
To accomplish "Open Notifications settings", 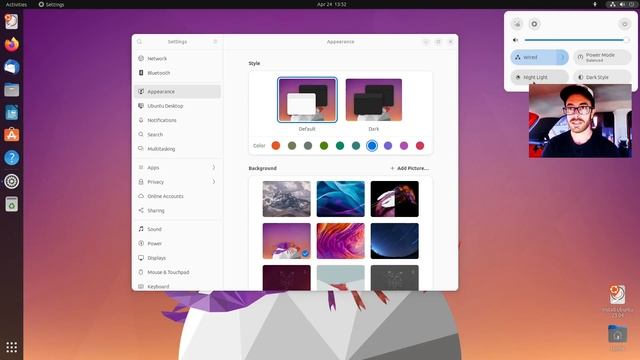I will 177,120.
